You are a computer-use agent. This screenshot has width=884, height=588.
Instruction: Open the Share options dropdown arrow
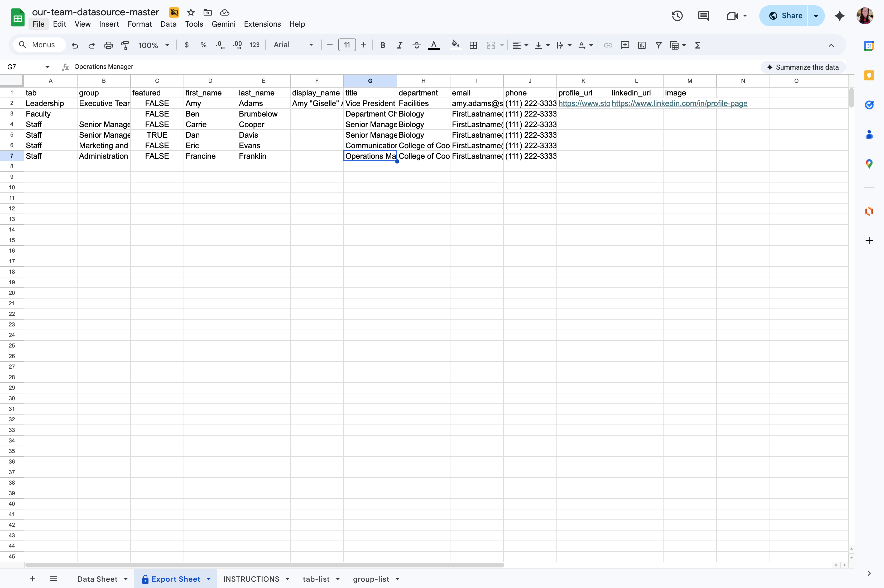[816, 16]
